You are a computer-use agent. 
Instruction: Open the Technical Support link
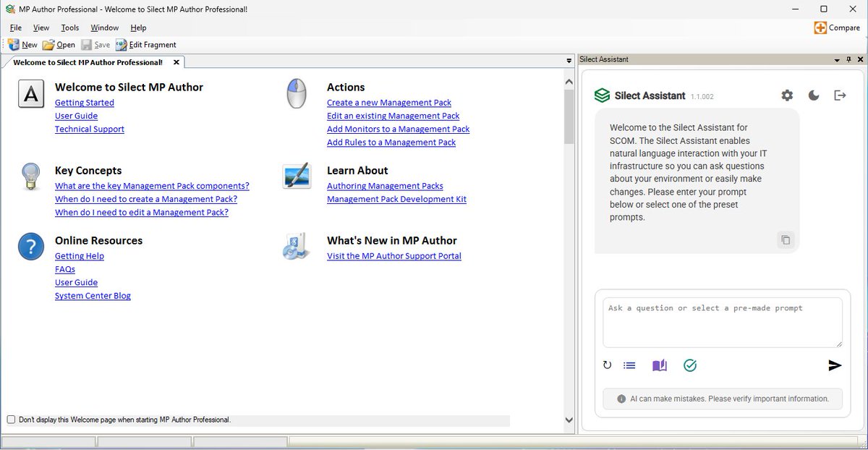pyautogui.click(x=90, y=129)
